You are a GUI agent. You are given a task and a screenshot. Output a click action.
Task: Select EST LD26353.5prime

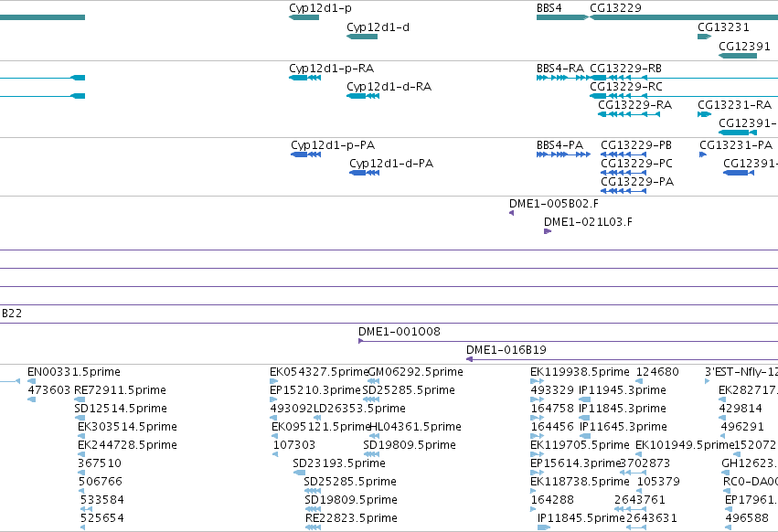pyautogui.click(x=359, y=409)
